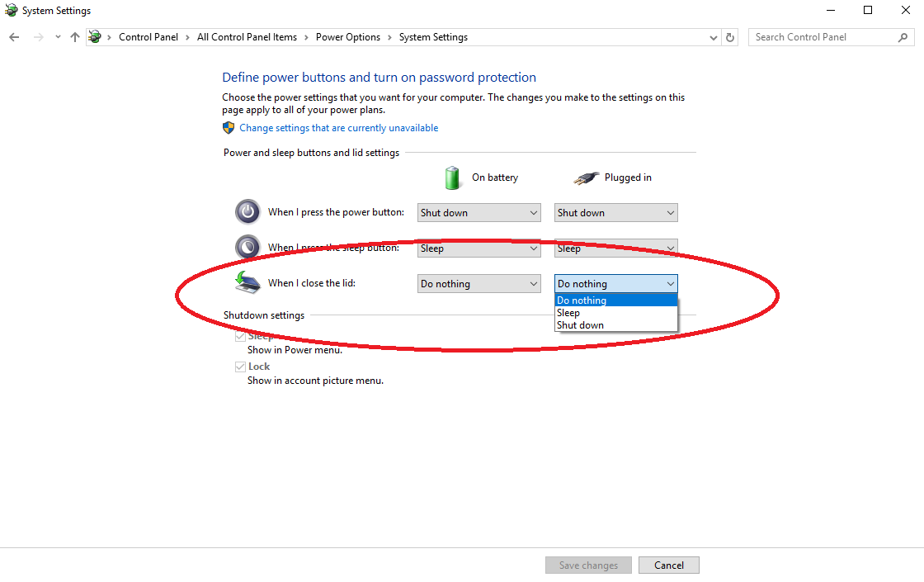Toggle the Lock checkbox
This screenshot has width=924, height=582.
pos(240,367)
